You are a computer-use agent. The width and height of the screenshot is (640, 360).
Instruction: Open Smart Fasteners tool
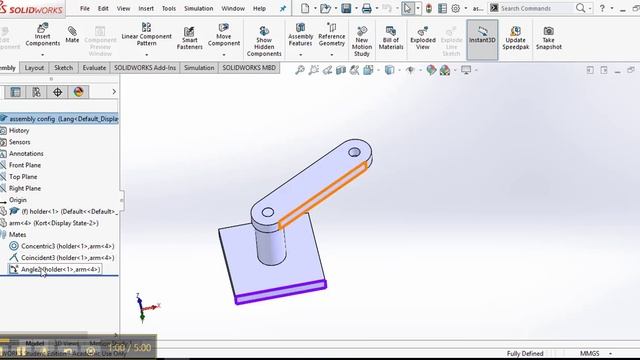click(189, 38)
